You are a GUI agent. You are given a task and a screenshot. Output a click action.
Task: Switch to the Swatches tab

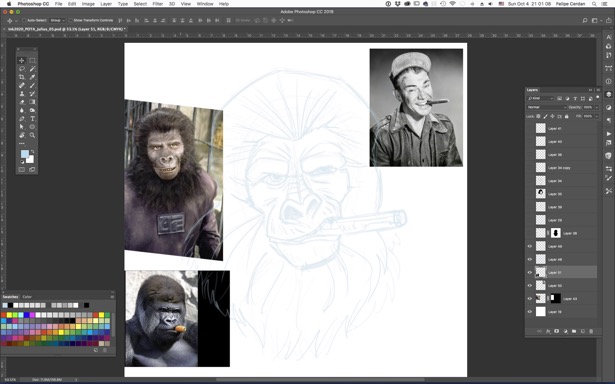[x=11, y=297]
